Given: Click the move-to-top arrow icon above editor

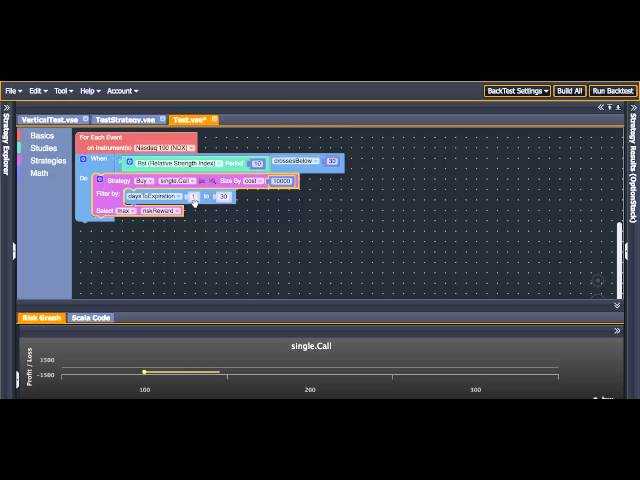Looking at the screenshot, I should pos(609,107).
